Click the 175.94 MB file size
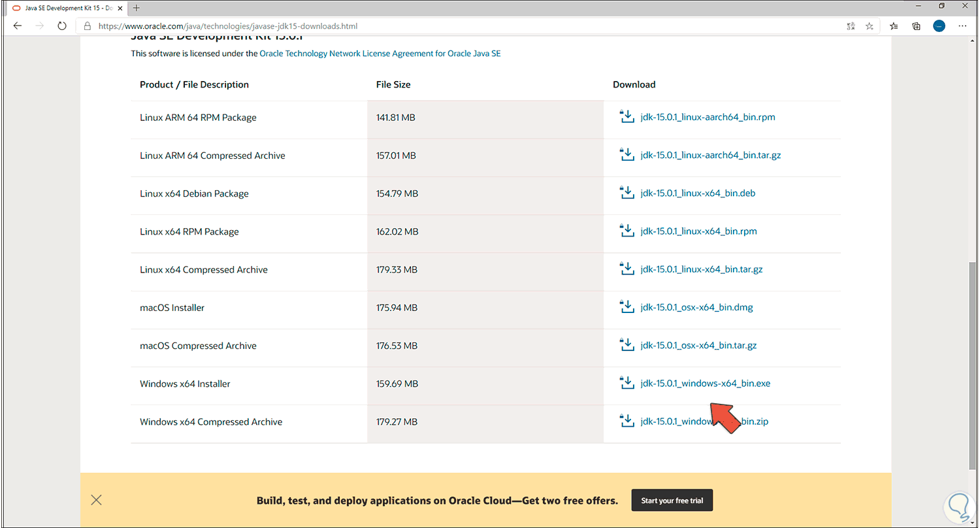This screenshot has width=980, height=528. click(x=397, y=307)
